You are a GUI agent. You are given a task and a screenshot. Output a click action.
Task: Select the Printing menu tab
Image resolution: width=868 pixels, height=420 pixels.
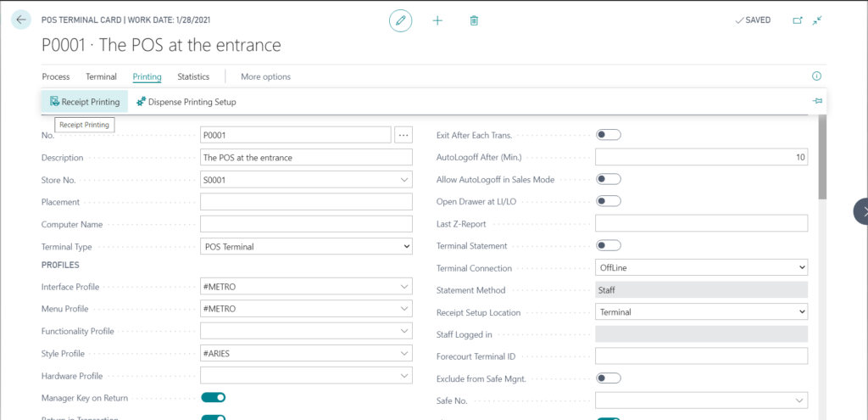click(x=147, y=77)
